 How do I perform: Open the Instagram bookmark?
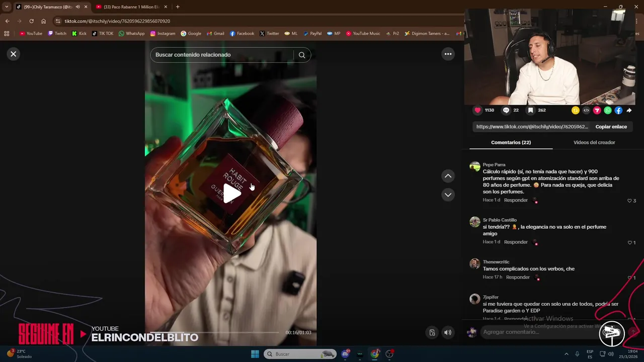coord(163,34)
